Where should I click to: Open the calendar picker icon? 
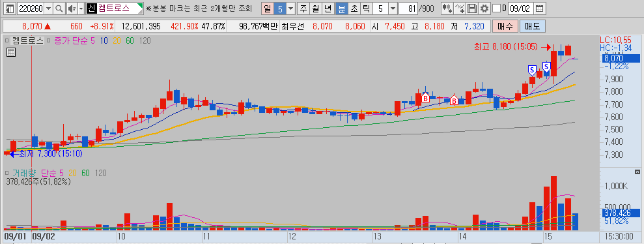(540, 8)
